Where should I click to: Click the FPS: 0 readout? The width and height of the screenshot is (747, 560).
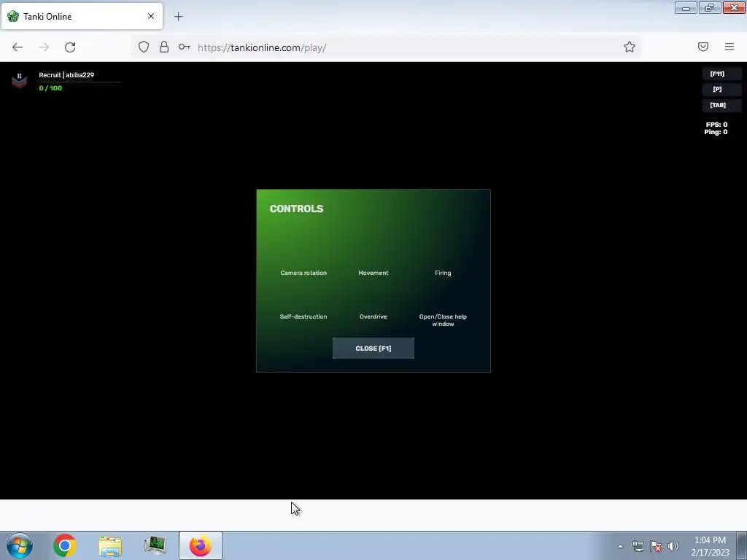tap(716, 125)
